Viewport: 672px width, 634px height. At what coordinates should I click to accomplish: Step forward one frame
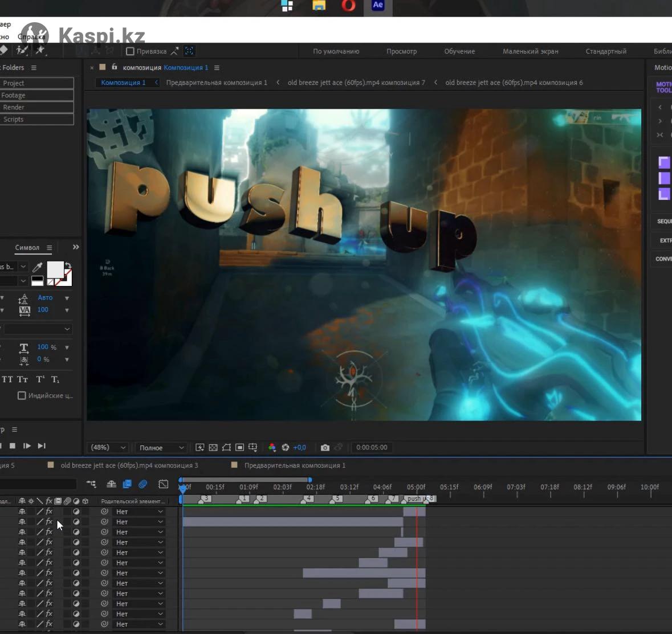27,446
